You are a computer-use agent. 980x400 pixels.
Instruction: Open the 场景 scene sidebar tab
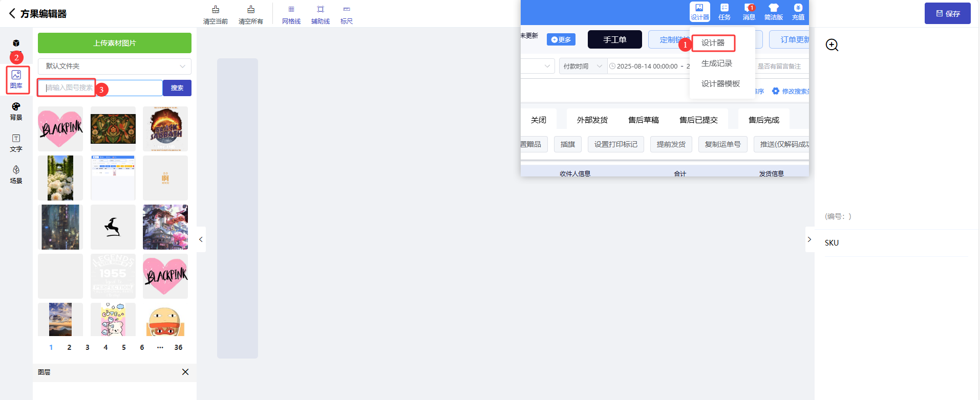pos(16,175)
